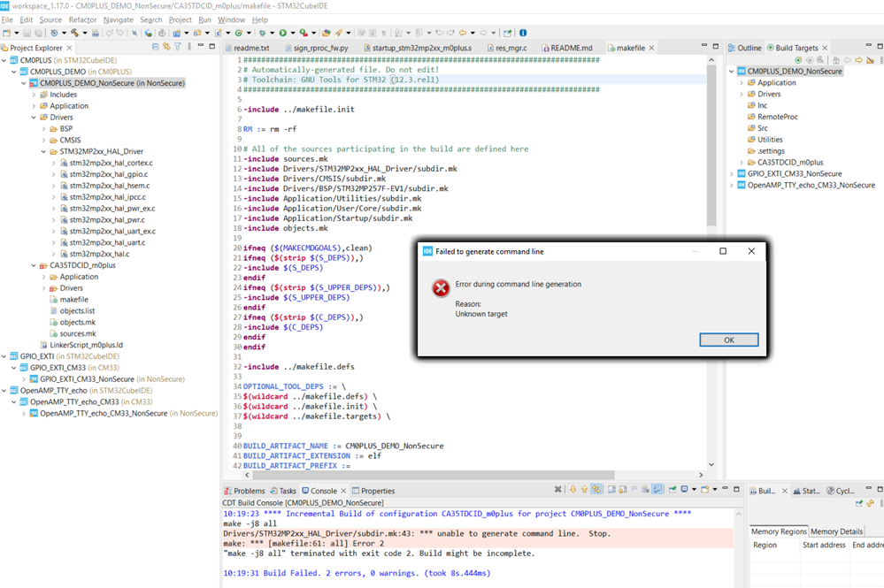
Task: Open dropdown arrow next to Run button
Action: click(292, 33)
